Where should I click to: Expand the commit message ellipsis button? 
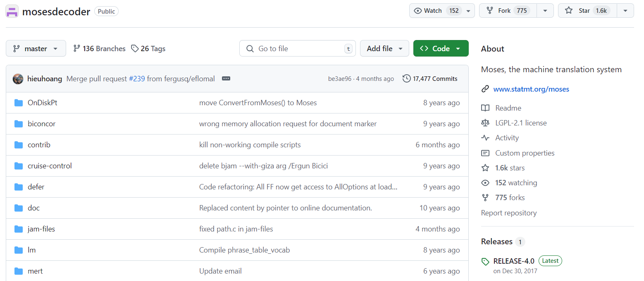click(226, 79)
